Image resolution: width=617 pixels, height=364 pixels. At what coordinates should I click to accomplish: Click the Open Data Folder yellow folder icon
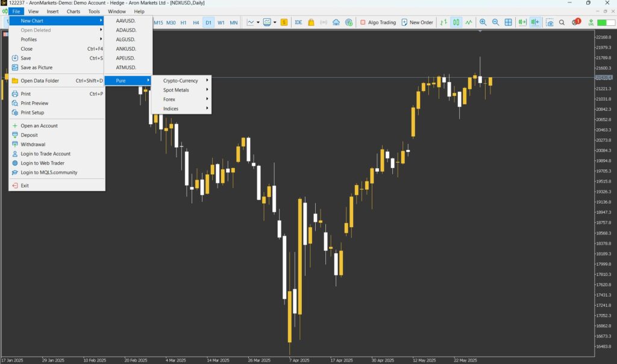click(15, 81)
